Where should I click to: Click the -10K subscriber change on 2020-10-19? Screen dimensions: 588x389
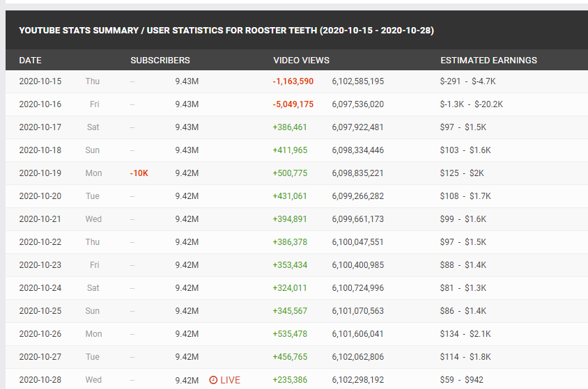(139, 173)
